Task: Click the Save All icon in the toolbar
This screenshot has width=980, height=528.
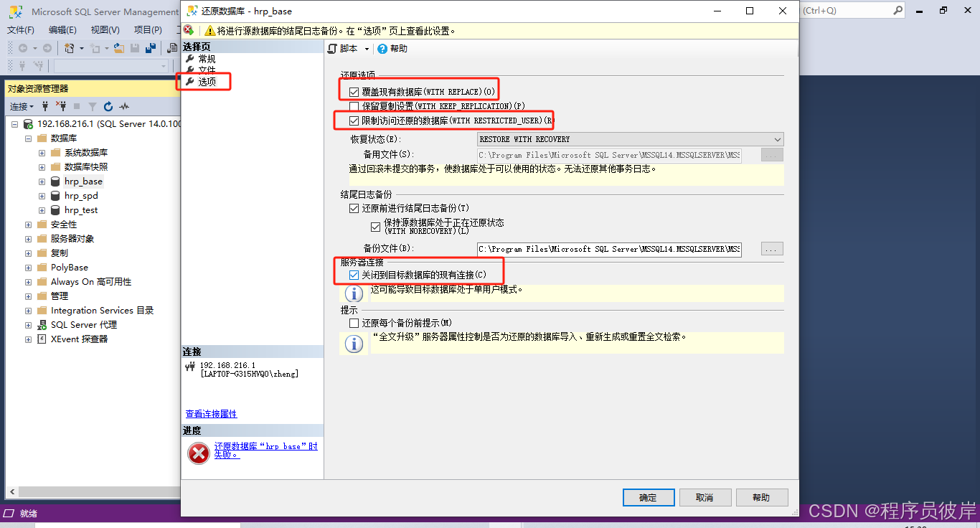Action: 151,48
